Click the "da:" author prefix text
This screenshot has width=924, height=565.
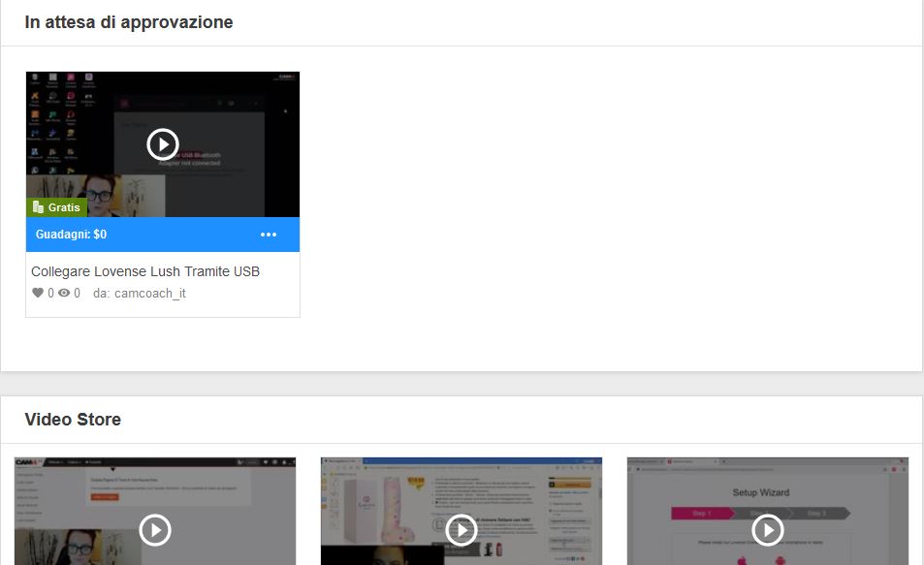[101, 294]
